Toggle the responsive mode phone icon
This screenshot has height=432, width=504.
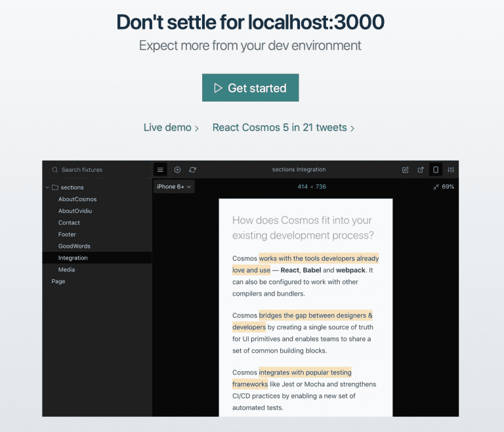(x=436, y=170)
